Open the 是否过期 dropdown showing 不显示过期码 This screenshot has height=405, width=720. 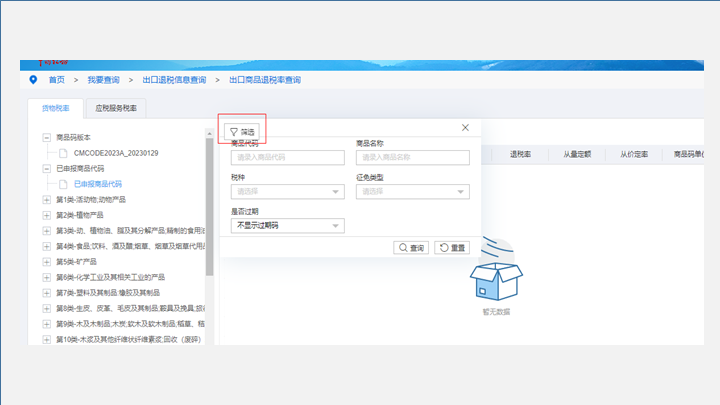[287, 225]
